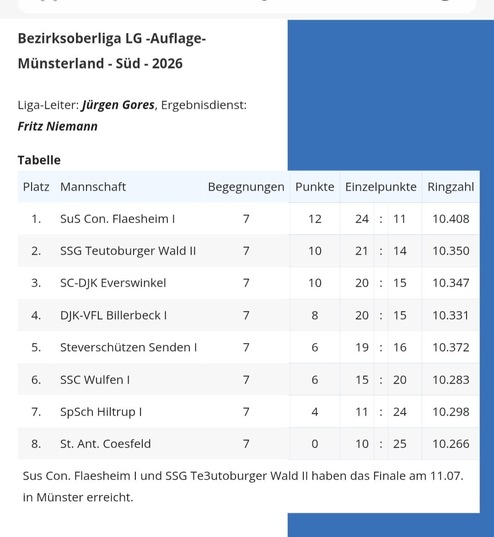Click the Tabelle heading

39,160
